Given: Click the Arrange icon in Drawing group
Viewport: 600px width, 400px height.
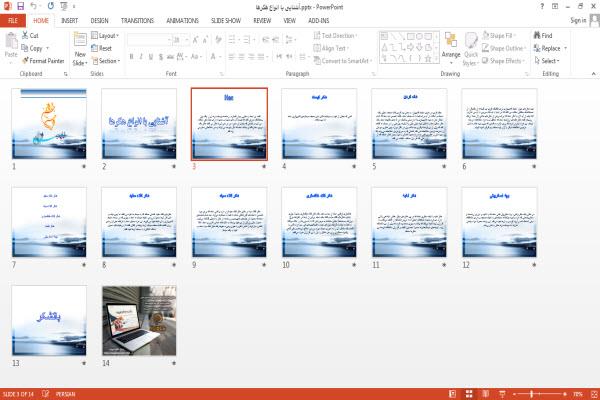Looking at the screenshot, I should (451, 41).
